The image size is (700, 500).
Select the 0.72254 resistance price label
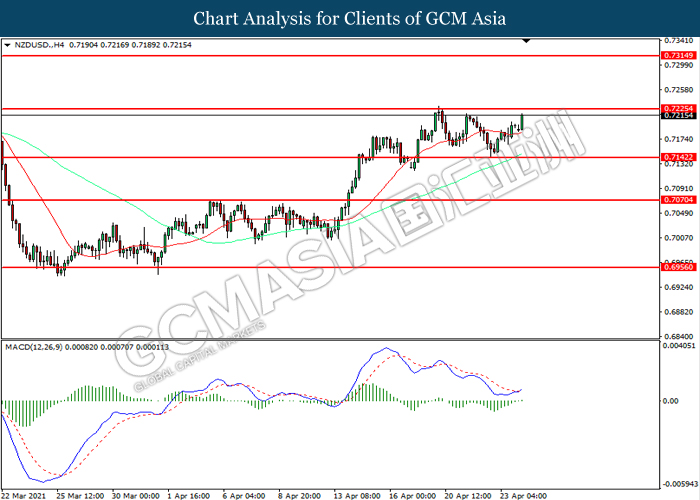(678, 108)
